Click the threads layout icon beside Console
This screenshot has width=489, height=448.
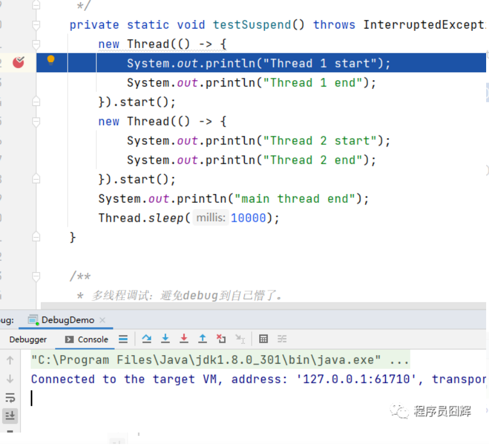tap(123, 339)
